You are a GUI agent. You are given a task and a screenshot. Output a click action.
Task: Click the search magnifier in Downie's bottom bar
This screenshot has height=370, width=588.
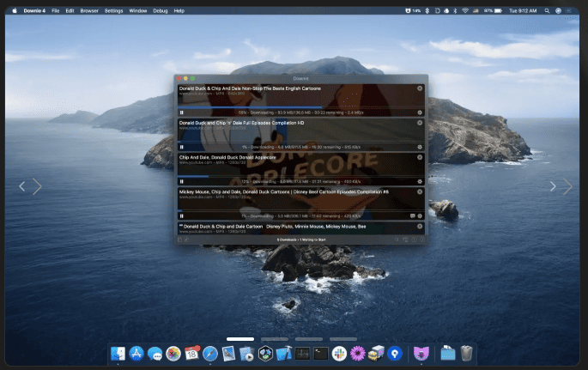(x=397, y=240)
